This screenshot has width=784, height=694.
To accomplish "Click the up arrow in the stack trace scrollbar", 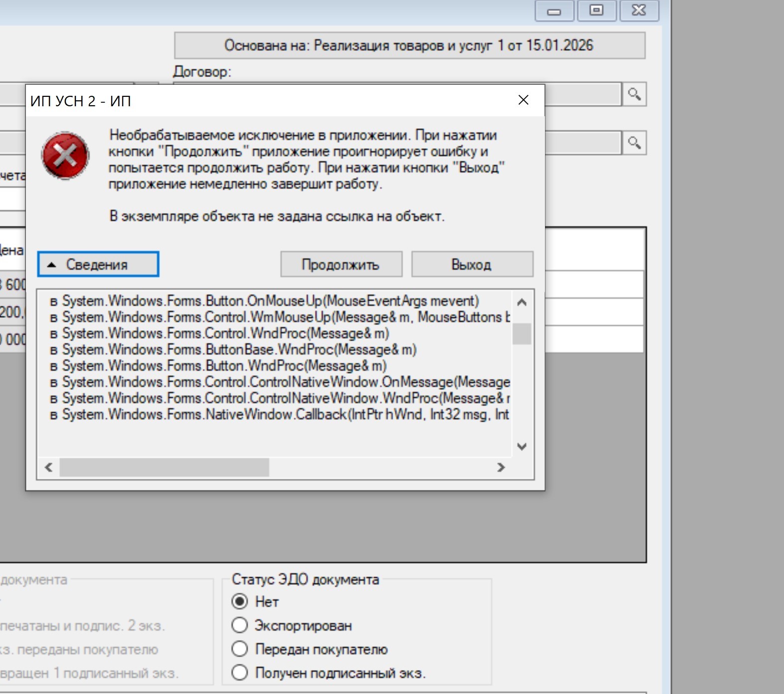I will tap(522, 302).
